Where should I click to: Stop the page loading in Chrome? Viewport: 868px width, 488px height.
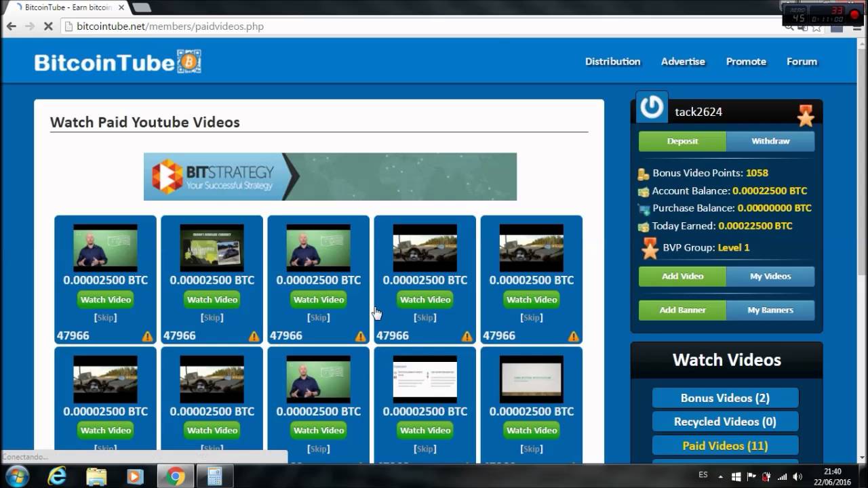coord(48,26)
